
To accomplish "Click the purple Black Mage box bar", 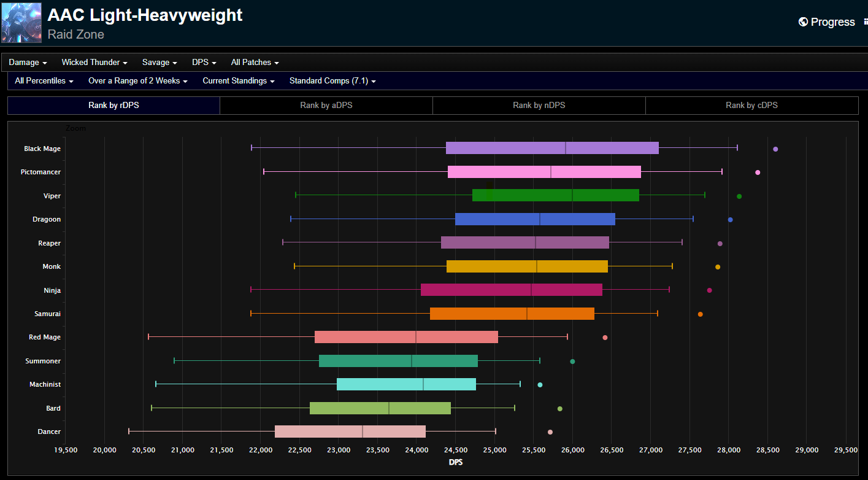I will point(552,148).
